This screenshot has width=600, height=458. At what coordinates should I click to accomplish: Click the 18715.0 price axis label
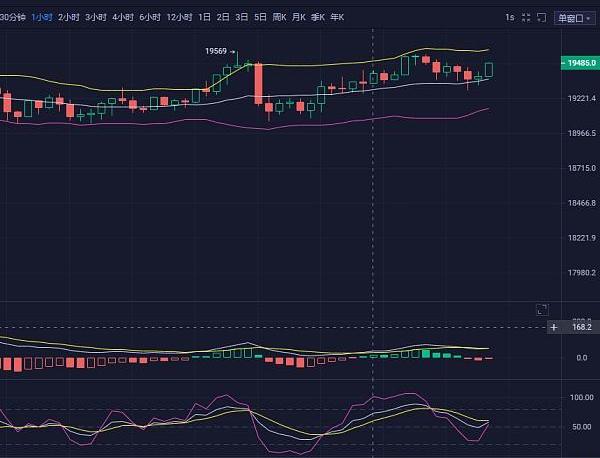coord(582,168)
